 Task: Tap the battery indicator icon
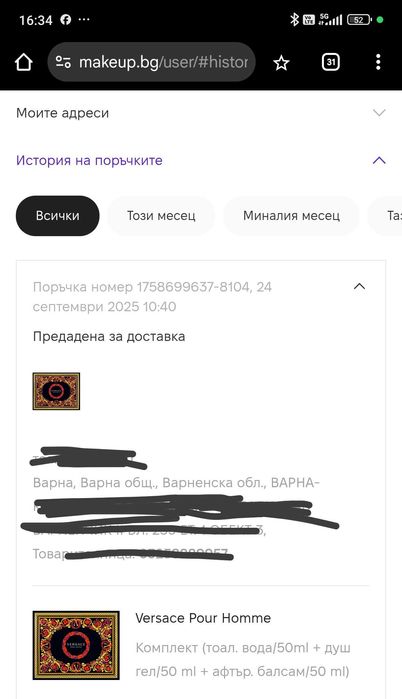pyautogui.click(x=359, y=20)
